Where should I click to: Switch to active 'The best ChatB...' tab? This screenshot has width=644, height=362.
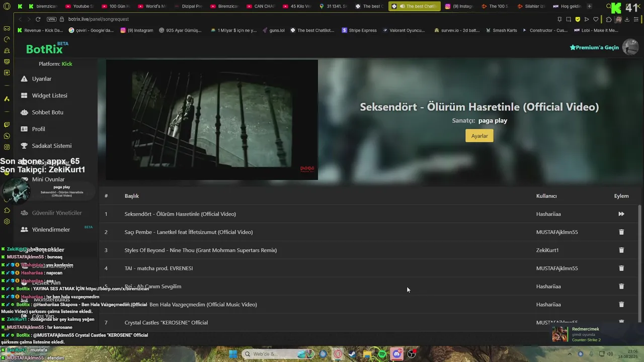click(x=415, y=6)
